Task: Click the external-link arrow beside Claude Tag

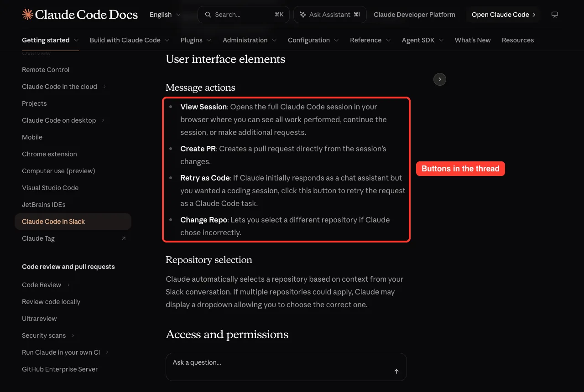Action: click(123, 238)
